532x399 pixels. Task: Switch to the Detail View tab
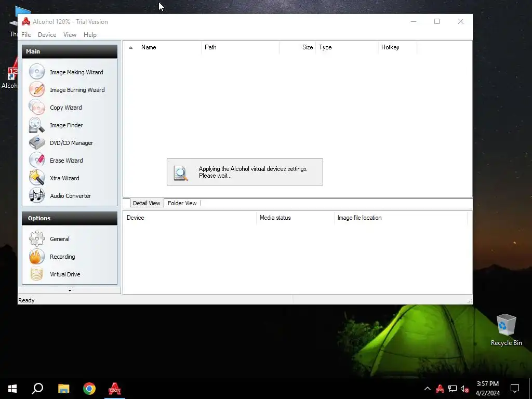click(x=147, y=203)
